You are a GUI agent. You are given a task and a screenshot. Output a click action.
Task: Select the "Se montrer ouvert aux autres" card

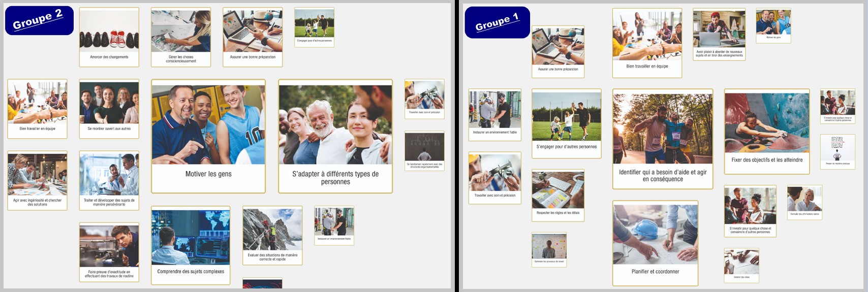click(x=109, y=109)
